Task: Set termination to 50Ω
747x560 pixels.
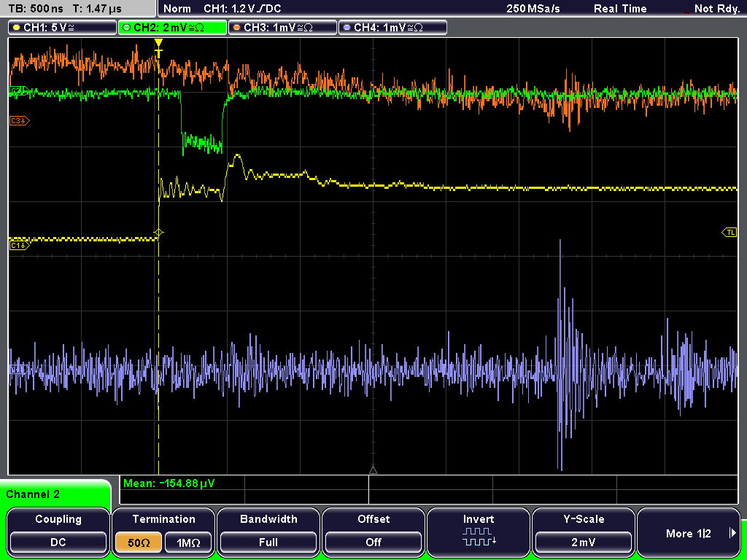Action: 139,542
